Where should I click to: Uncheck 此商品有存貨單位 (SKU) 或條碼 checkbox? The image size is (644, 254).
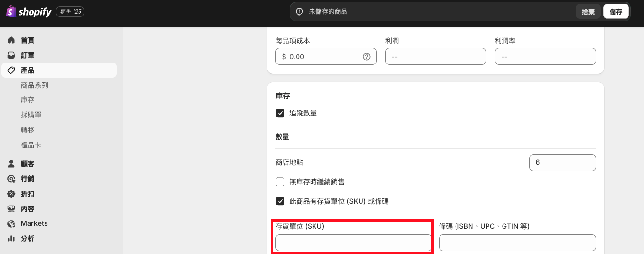(280, 201)
